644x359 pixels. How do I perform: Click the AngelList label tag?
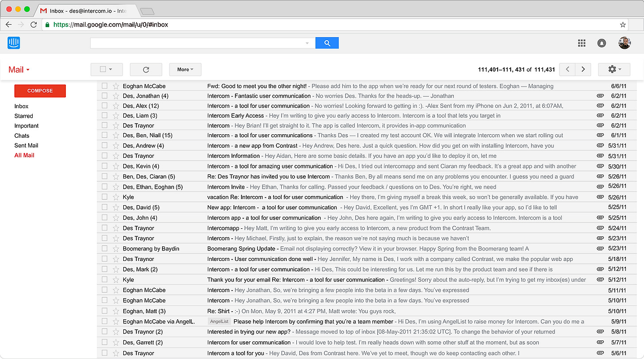point(219,321)
